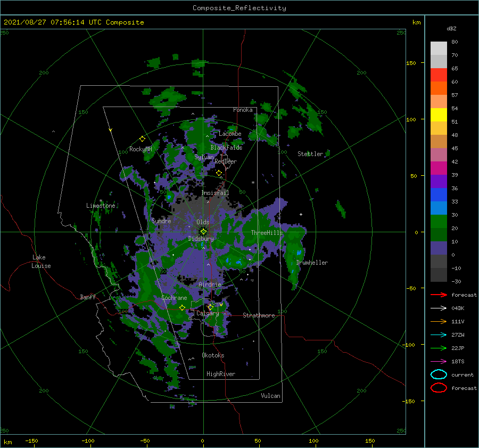Click the cyan 27ZW arrow icon
Screen dimensions: 479x448
pyautogui.click(x=439, y=335)
